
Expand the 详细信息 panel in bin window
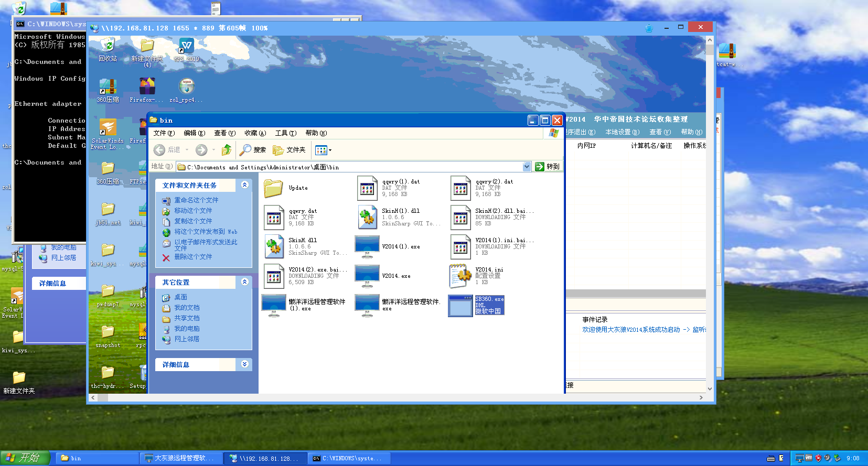point(244,364)
